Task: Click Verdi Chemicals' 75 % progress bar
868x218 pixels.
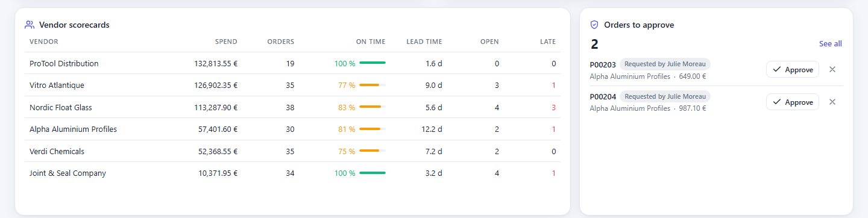Action: click(373, 151)
